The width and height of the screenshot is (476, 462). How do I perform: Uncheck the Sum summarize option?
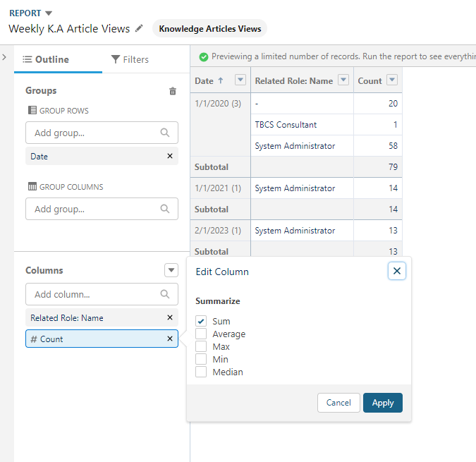(202, 322)
